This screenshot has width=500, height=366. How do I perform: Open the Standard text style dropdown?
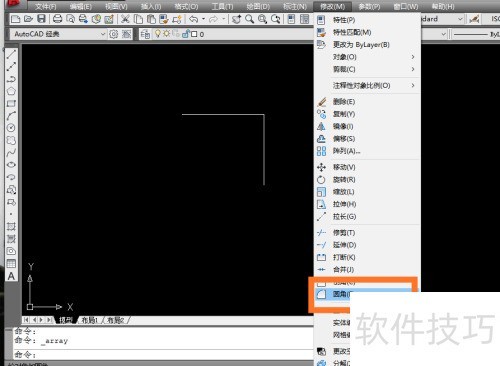pos(460,19)
